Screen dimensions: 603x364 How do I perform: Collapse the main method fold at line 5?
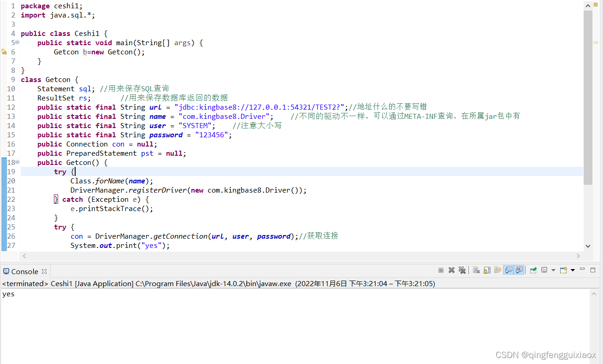point(17,42)
